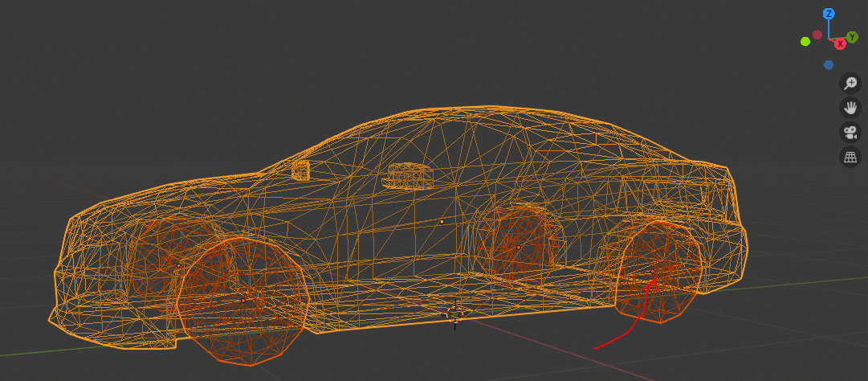Screen dimensions: 868x381
Task: Click the origin dot on car body center
Action: click(x=442, y=221)
